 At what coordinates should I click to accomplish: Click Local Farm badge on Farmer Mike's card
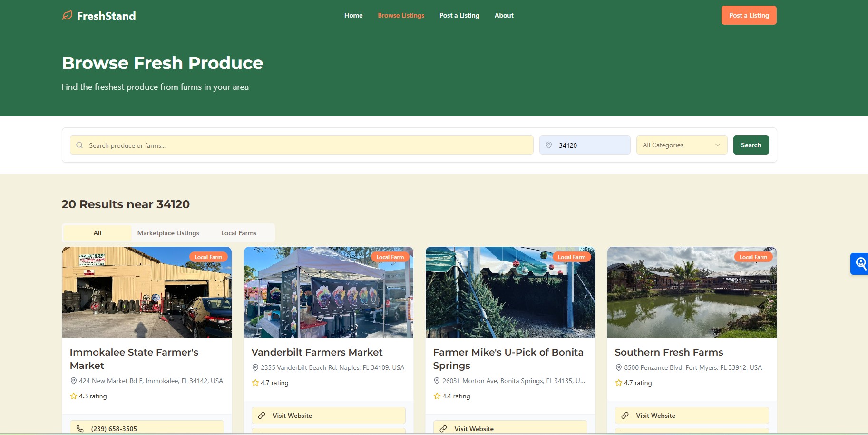click(572, 257)
